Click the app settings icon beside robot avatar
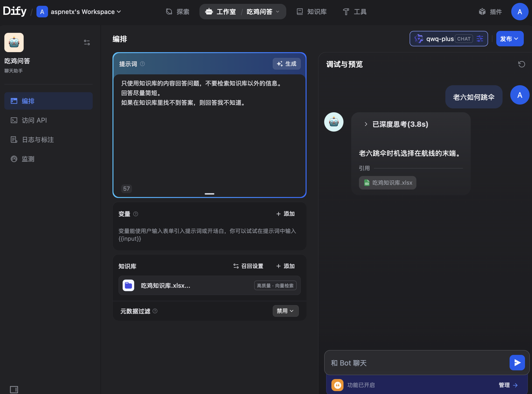The height and width of the screenshot is (394, 532). (87, 42)
